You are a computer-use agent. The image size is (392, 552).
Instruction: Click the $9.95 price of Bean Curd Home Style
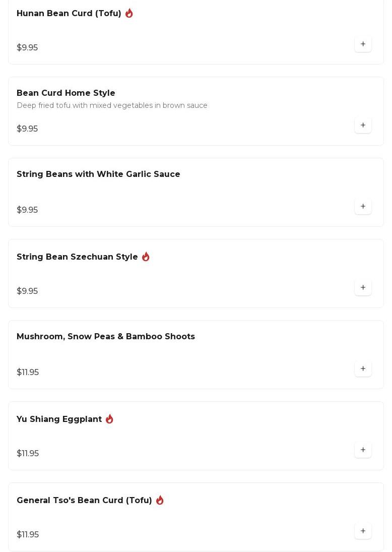point(27,129)
